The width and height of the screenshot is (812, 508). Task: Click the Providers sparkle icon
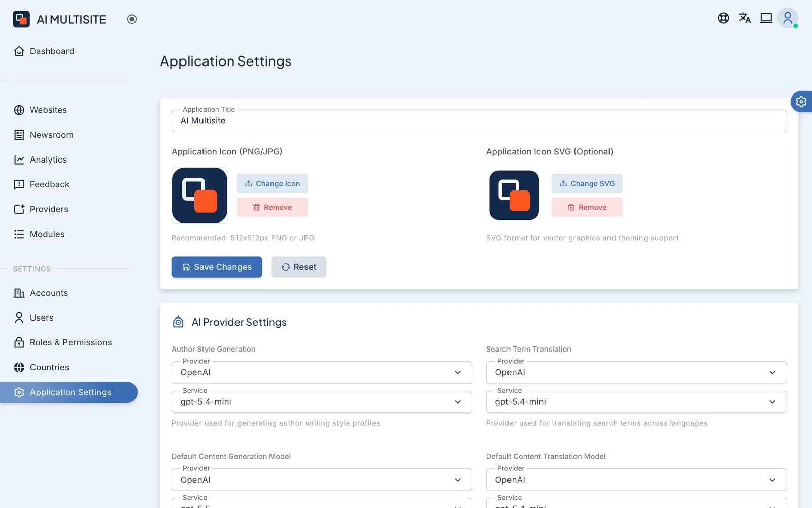pyautogui.click(x=19, y=209)
